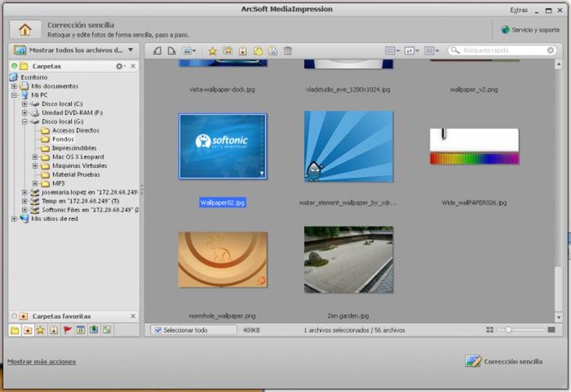This screenshot has height=392, width=571.
Task: Click the calendar view icon in bottom-left strip
Action: point(80,330)
